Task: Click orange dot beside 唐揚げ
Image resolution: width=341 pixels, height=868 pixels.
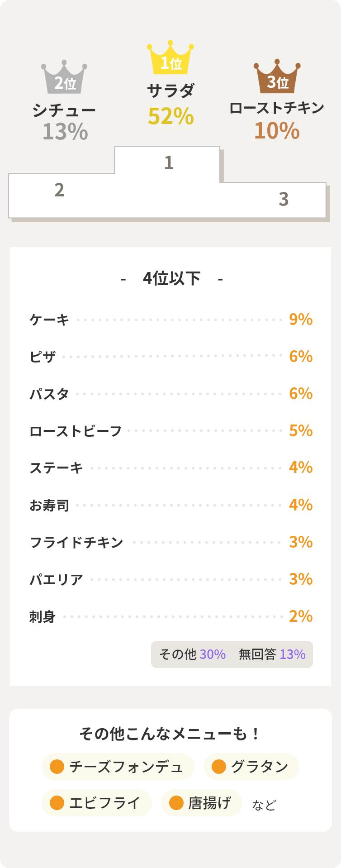Action: point(176,803)
